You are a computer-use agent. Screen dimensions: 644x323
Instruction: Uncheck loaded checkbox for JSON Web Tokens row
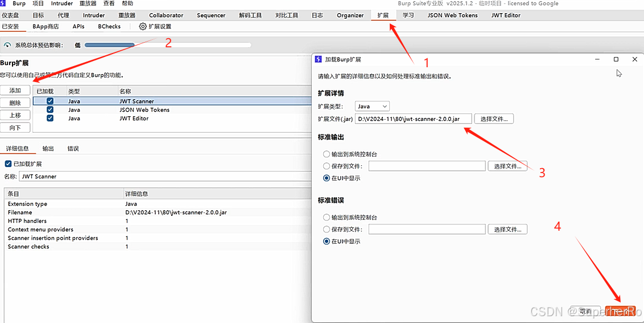click(49, 109)
